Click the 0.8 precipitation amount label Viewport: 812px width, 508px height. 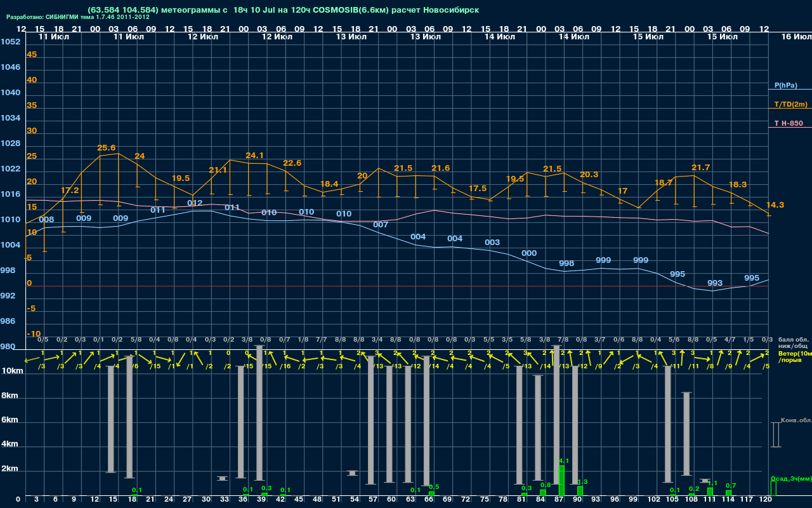tap(546, 485)
